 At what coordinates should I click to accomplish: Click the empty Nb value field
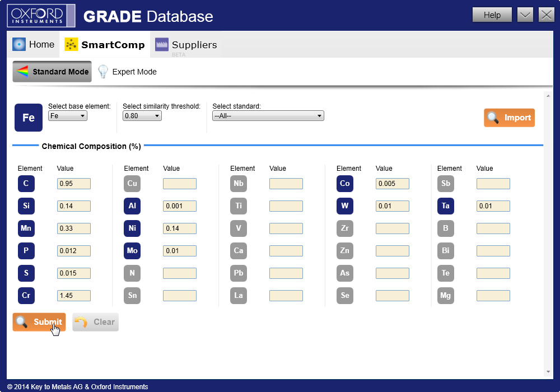[x=286, y=184]
